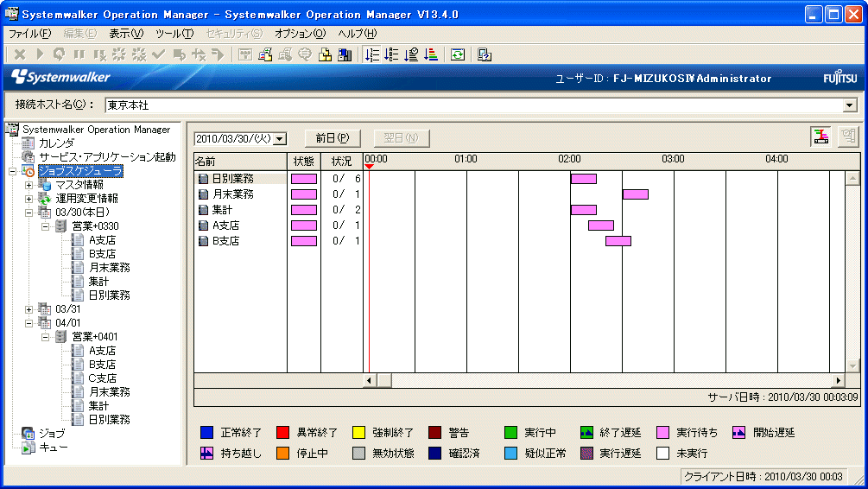Collapse the 営業+0401 group
Image resolution: width=868 pixels, height=489 pixels.
[46, 337]
